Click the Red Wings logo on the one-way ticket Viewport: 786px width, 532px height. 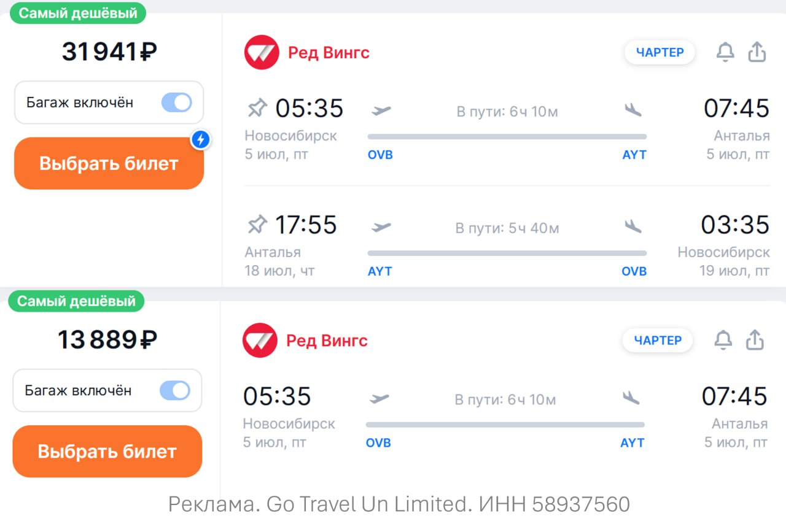pyautogui.click(x=260, y=341)
